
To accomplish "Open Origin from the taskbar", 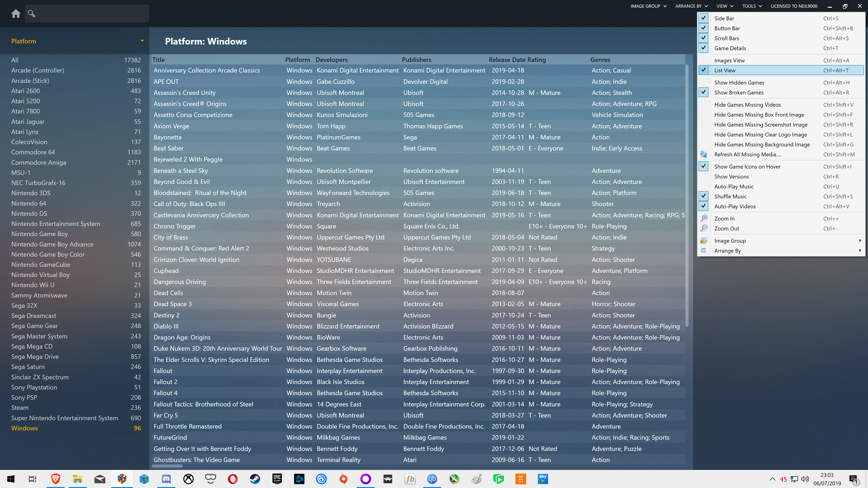I will click(x=343, y=479).
